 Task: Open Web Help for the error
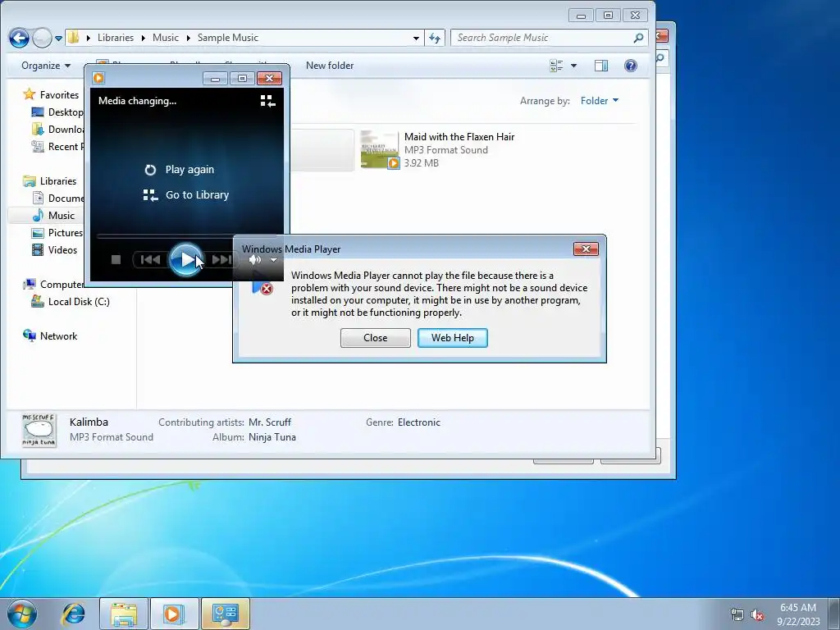[453, 338]
